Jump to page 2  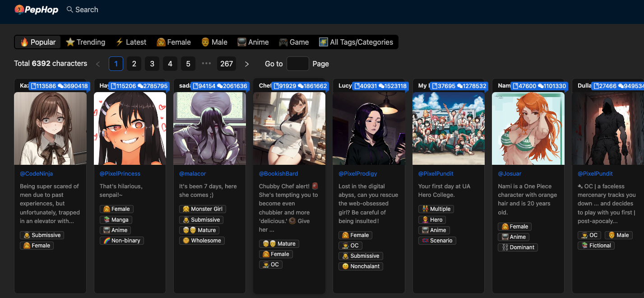134,64
